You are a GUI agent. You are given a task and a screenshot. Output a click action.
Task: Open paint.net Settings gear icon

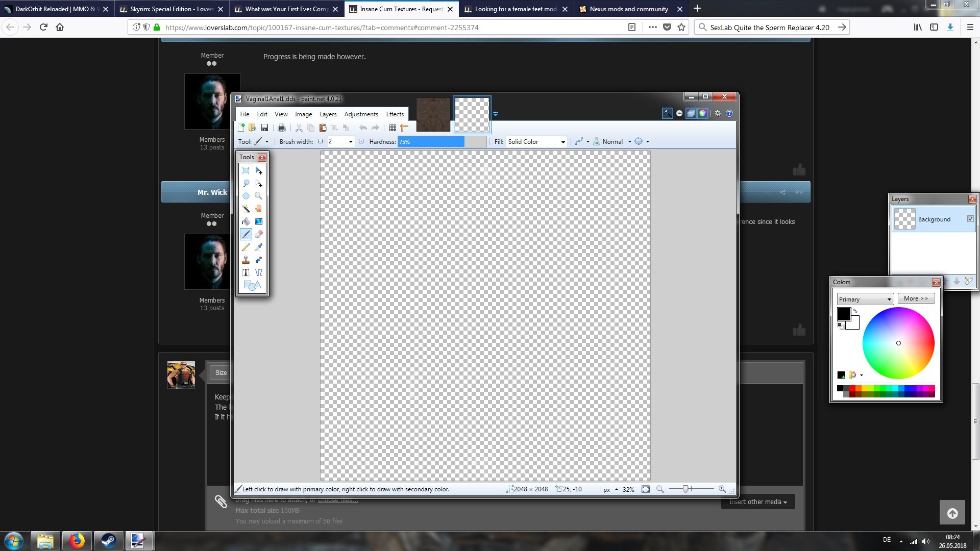(718, 113)
